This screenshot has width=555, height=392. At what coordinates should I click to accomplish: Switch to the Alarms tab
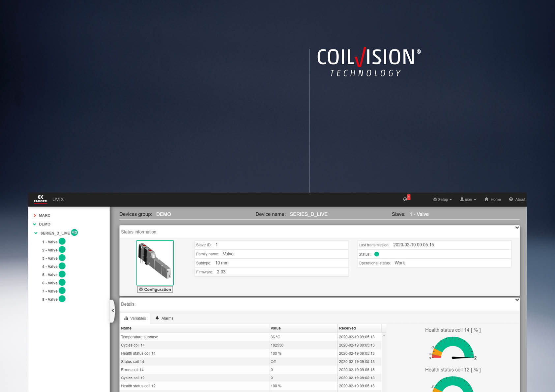pos(164,318)
